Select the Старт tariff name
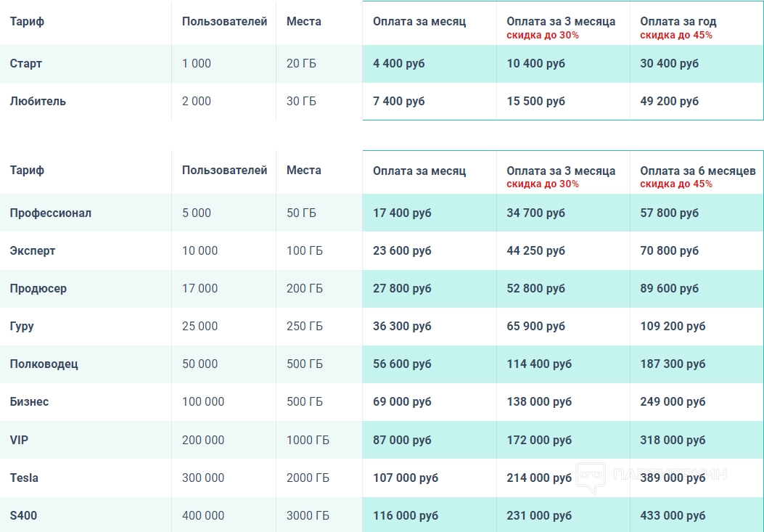764x532 pixels. point(26,64)
